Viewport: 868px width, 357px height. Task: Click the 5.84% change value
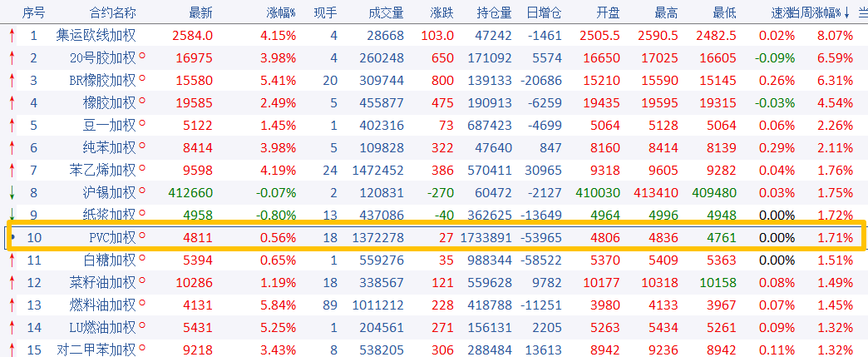(278, 305)
